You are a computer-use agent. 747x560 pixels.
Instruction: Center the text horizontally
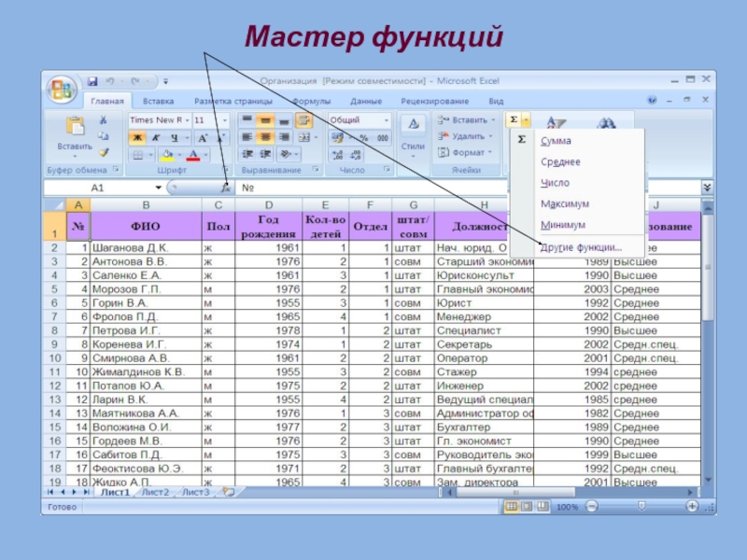[x=265, y=137]
